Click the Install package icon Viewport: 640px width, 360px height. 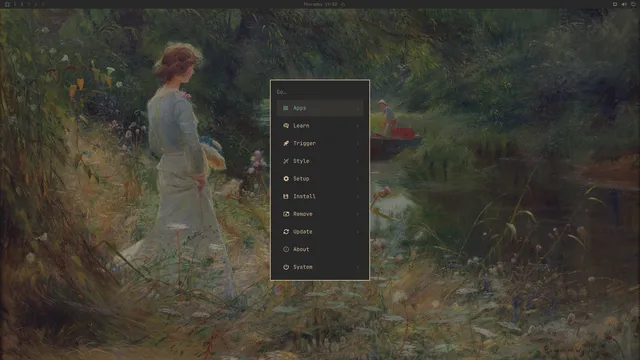[286, 196]
